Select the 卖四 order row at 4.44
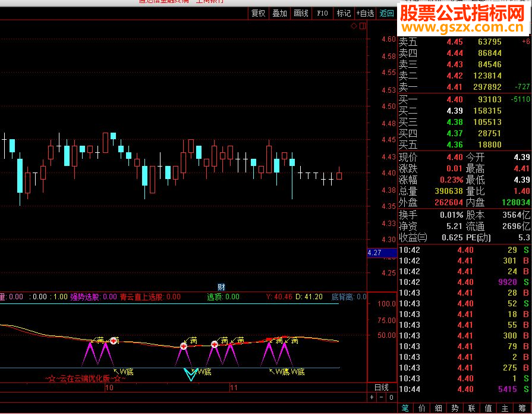The width and height of the screenshot is (532, 414). [x=464, y=53]
